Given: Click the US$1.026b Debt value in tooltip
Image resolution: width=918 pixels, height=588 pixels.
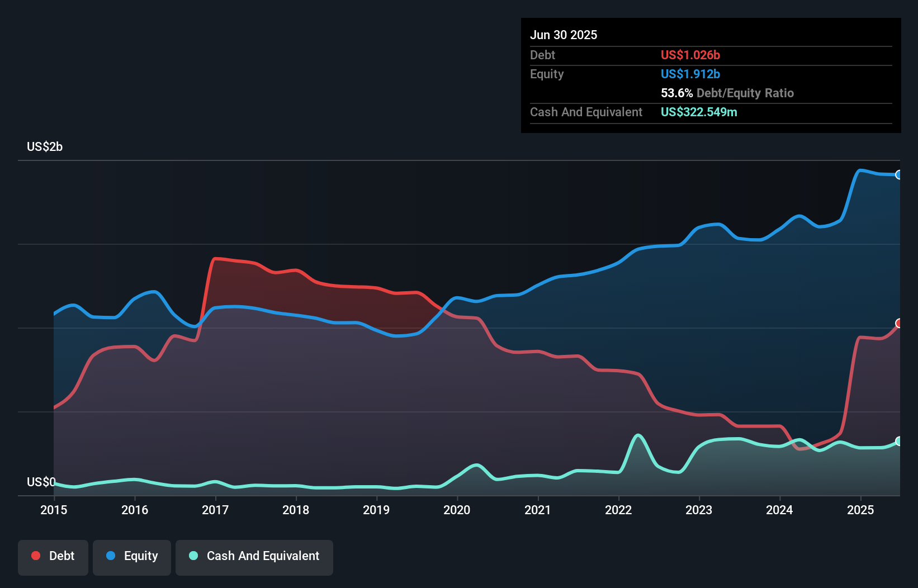Looking at the screenshot, I should (690, 55).
